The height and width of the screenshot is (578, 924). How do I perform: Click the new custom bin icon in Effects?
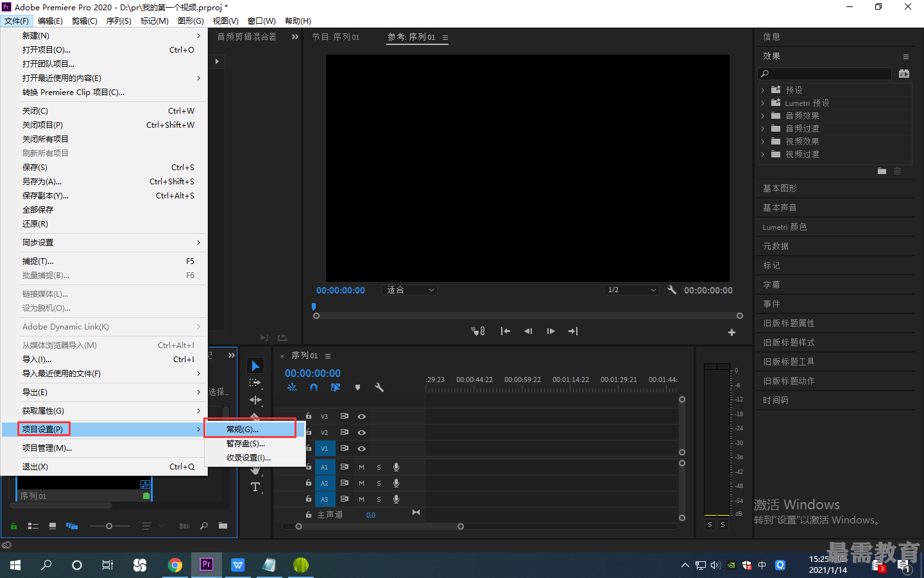pos(882,171)
